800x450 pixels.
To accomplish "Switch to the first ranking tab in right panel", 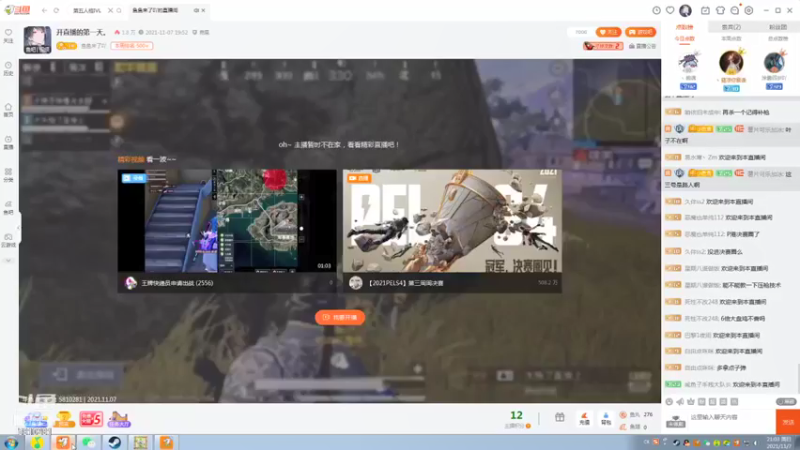I will [x=684, y=27].
